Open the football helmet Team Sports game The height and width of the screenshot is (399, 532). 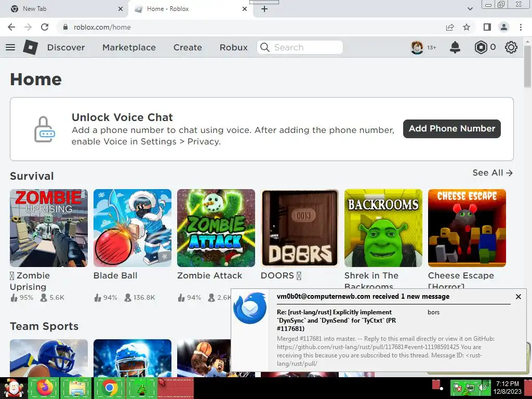(49, 358)
